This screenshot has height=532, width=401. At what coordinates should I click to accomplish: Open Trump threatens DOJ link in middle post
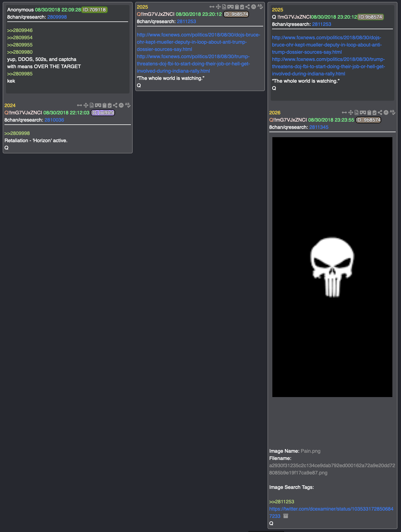click(193, 64)
